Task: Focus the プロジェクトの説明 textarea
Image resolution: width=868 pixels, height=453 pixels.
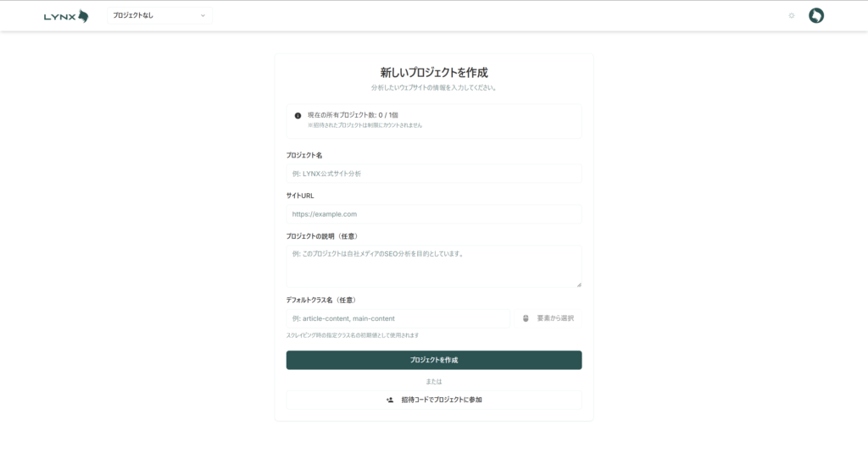Action: click(x=434, y=267)
